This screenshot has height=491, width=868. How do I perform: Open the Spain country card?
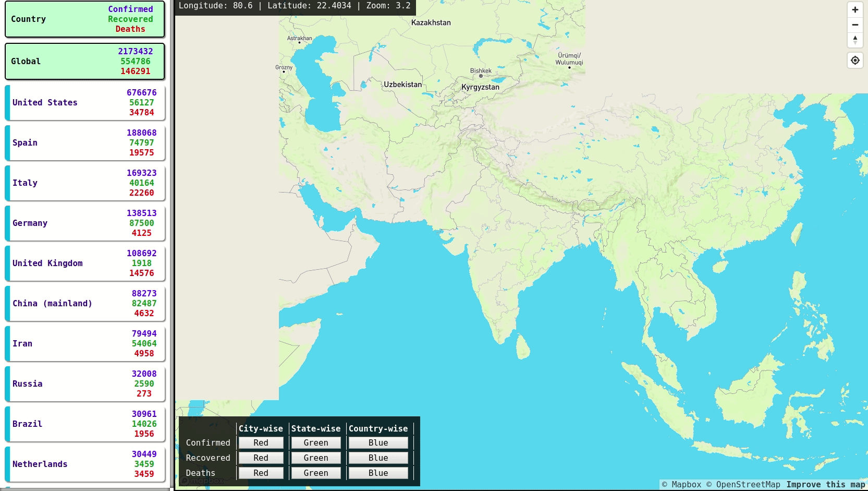85,143
